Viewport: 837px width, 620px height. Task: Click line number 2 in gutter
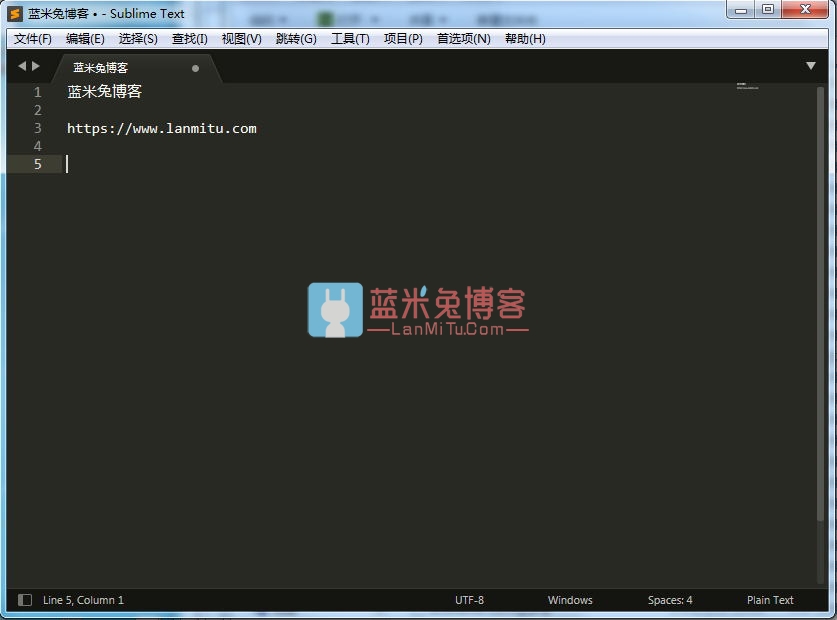(37, 110)
